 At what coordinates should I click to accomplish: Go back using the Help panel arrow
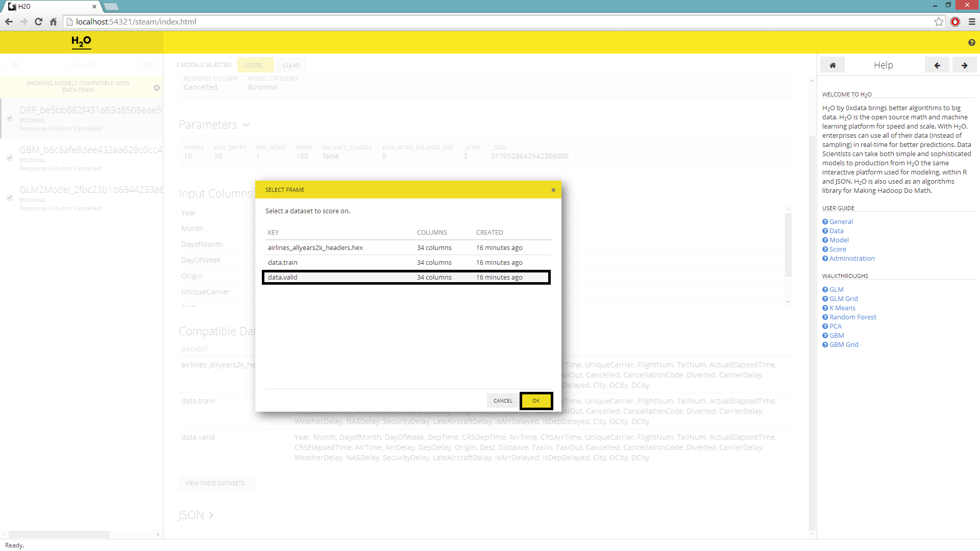coord(937,65)
